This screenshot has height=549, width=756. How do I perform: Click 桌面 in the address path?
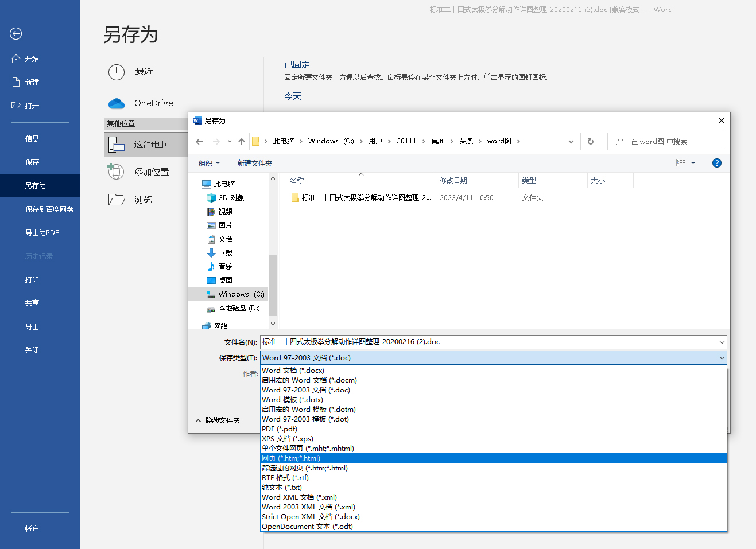(x=438, y=141)
